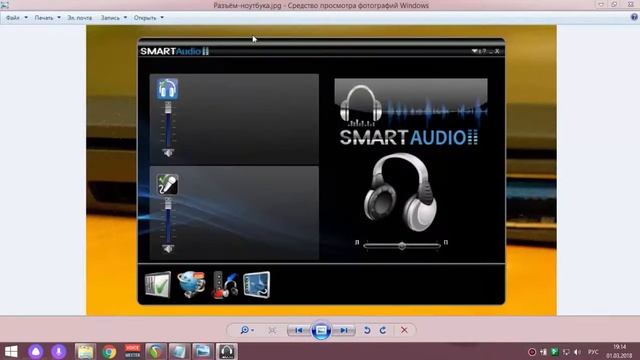Open SmartAudio monitor display panel icon
Image resolution: width=640 pixels, height=360 pixels.
coord(256,285)
